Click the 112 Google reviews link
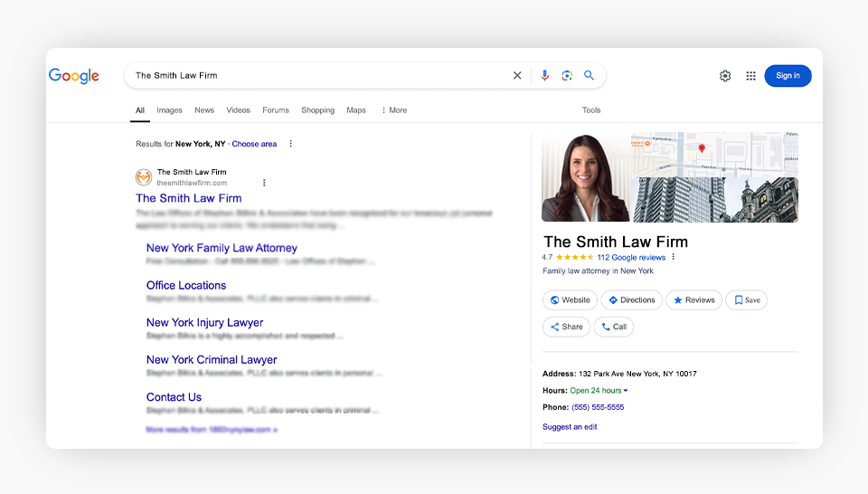 click(x=631, y=258)
